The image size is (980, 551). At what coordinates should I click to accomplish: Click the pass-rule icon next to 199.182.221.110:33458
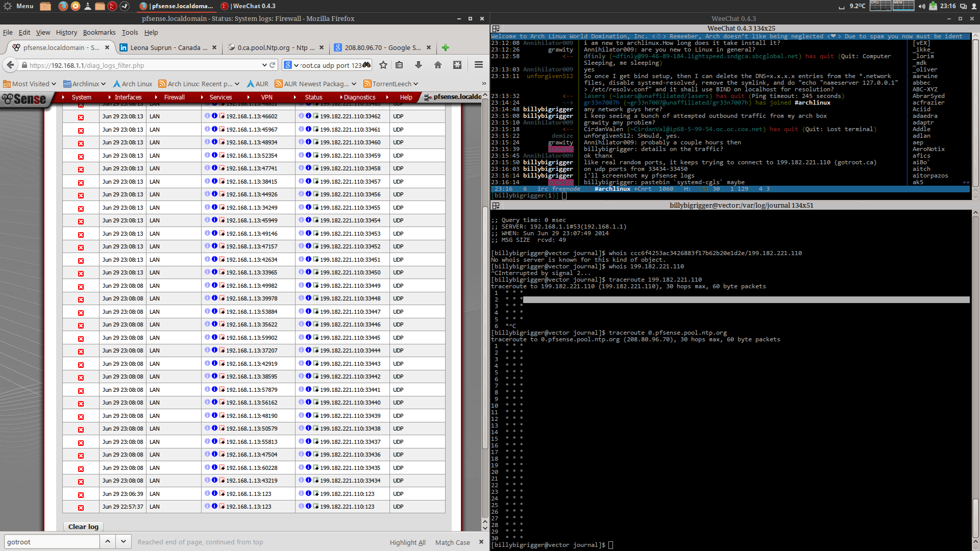(316, 168)
